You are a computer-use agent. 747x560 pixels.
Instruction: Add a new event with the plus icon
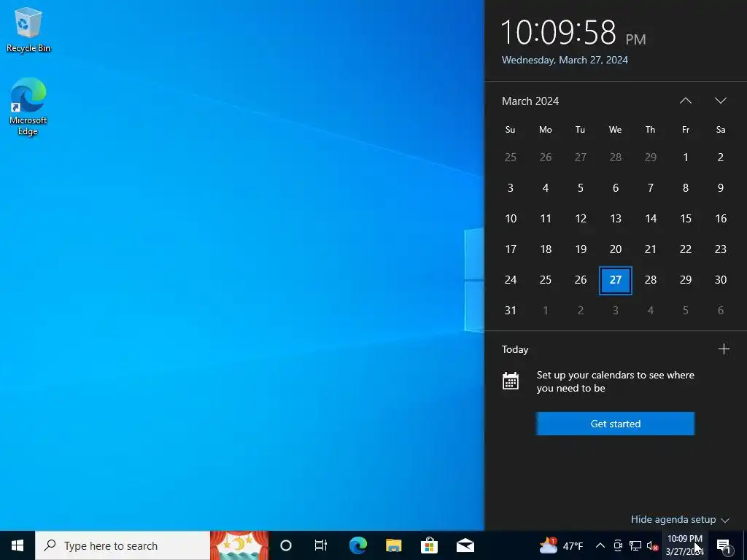[724, 349]
